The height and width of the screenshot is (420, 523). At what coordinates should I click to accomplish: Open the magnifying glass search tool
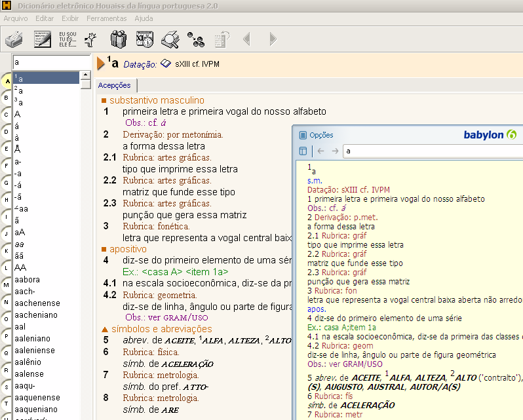coord(170,40)
